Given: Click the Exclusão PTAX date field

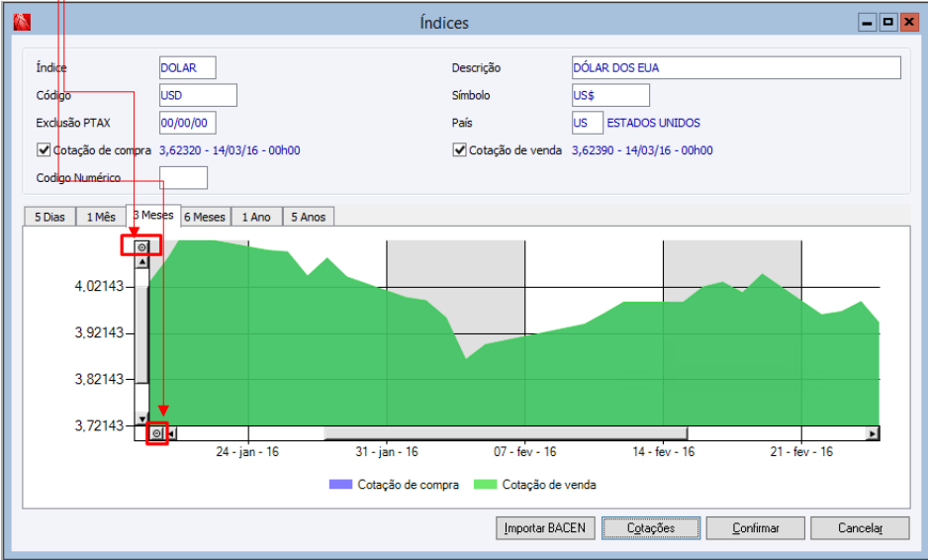Looking at the screenshot, I should tap(188, 123).
